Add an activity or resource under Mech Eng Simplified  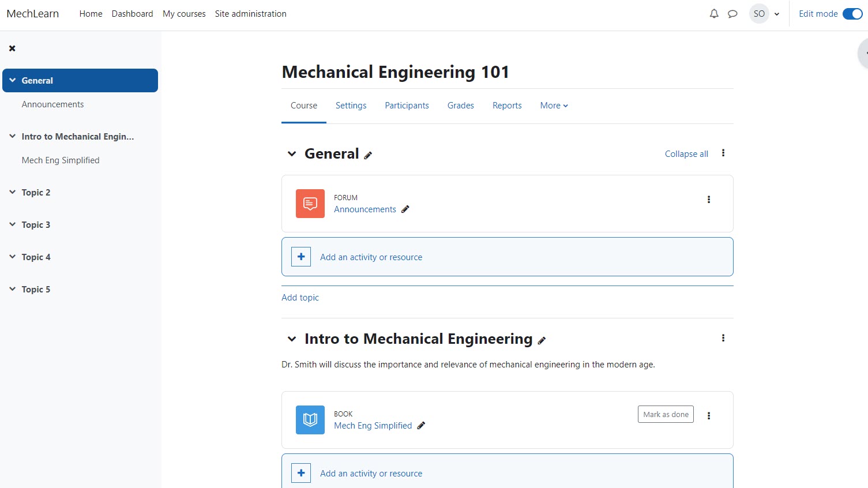click(x=508, y=471)
